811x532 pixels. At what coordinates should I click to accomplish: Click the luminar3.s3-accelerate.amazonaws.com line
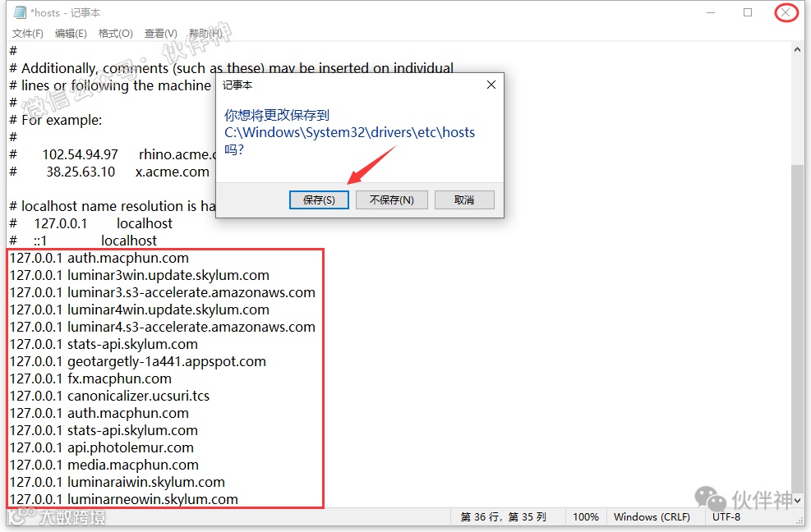coord(163,292)
